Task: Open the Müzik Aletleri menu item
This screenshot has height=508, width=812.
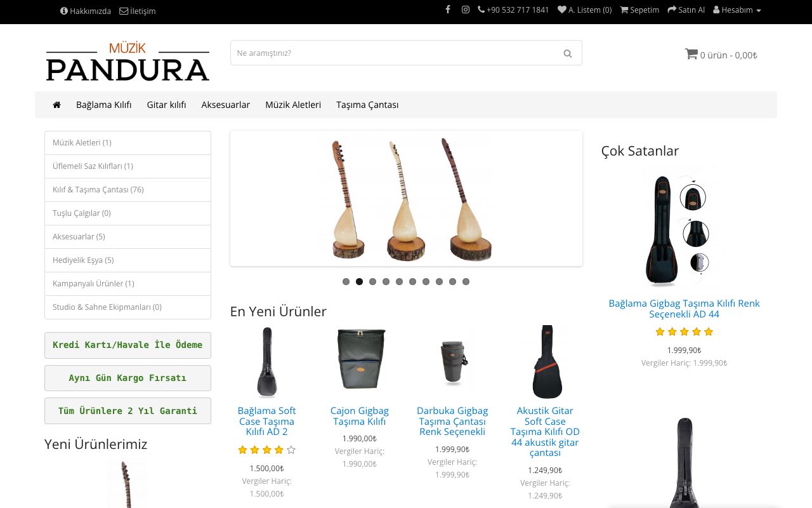Action: 293,105
